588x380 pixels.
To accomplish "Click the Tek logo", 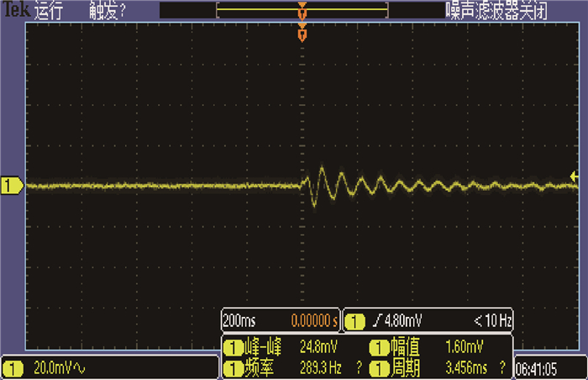I will pos(16,11).
